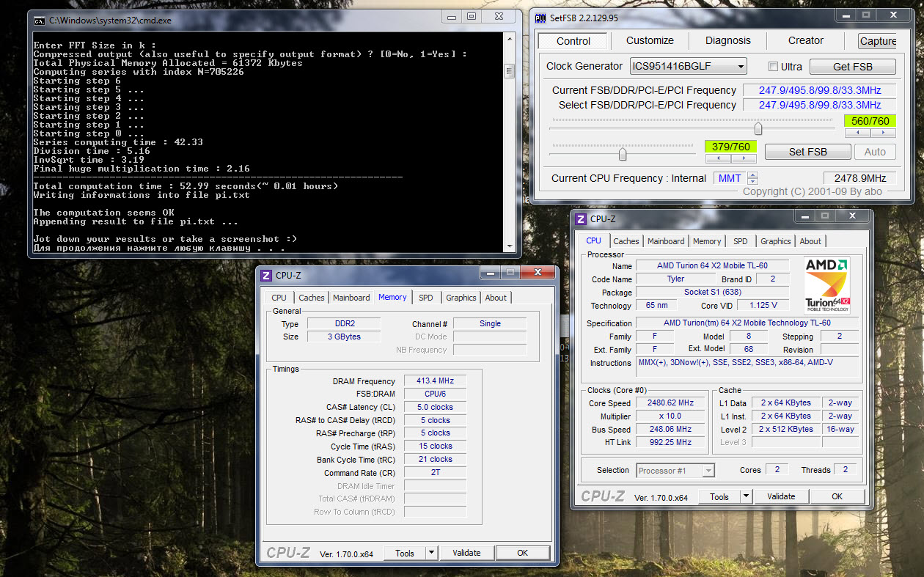Click Tools button in CPU-Z CPU window
This screenshot has width=924, height=577.
(719, 496)
